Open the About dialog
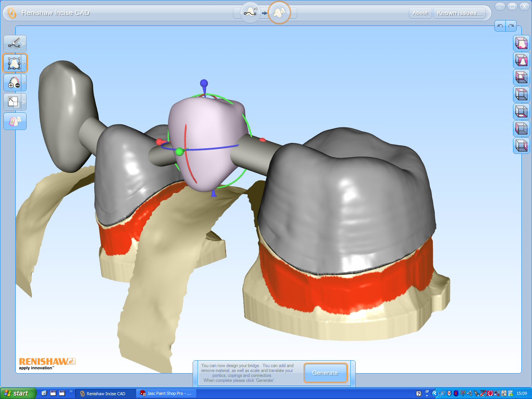This screenshot has width=532, height=399. [x=420, y=13]
